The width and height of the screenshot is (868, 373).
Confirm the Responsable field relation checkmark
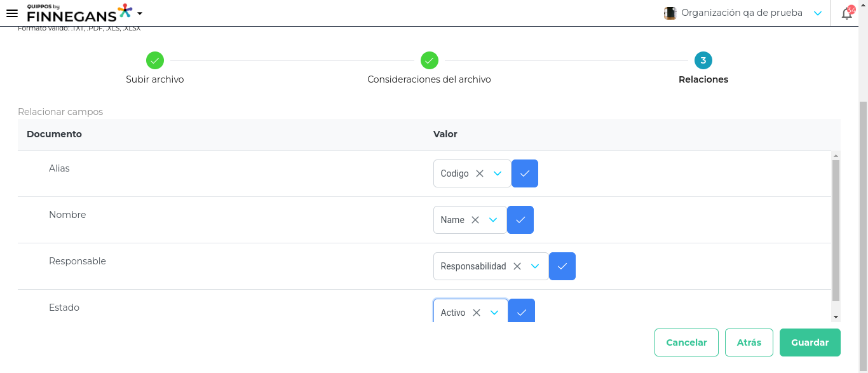562,266
